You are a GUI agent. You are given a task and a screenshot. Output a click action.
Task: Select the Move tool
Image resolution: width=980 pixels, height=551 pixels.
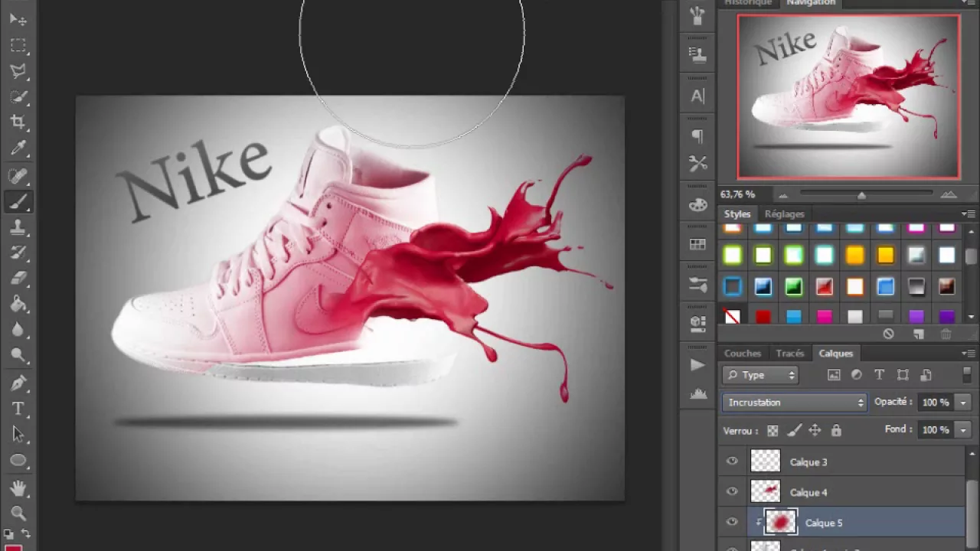pos(18,19)
